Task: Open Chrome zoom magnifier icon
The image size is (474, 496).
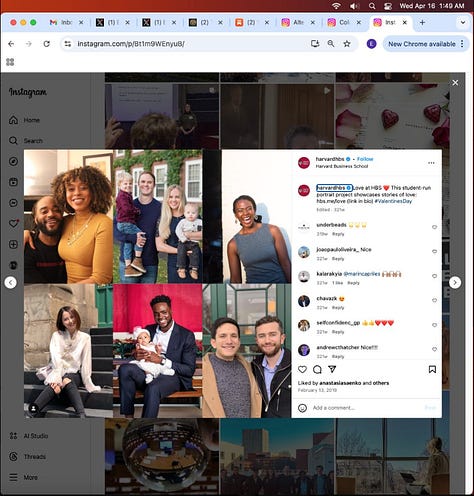Action: coord(331,44)
